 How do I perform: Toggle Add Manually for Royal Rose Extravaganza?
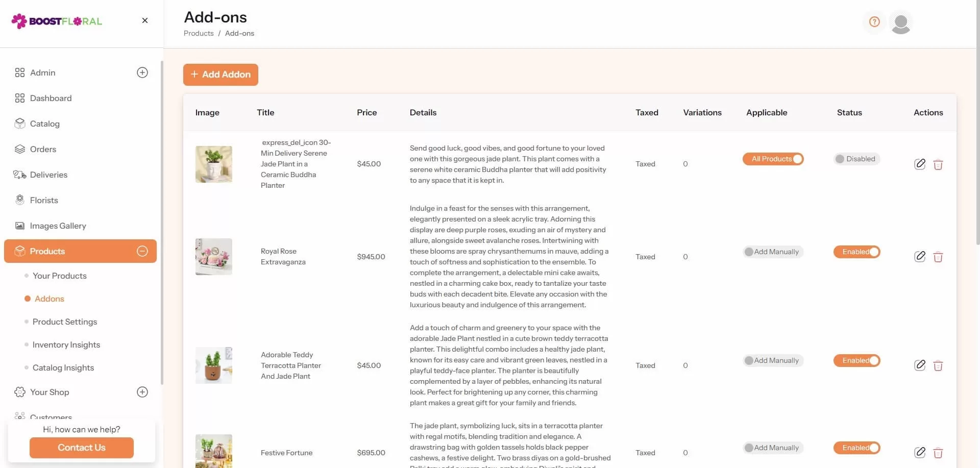773,252
